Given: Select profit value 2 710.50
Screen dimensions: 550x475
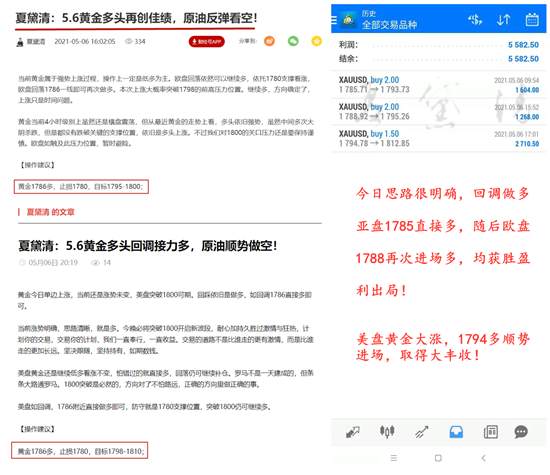Looking at the screenshot, I should [527, 144].
